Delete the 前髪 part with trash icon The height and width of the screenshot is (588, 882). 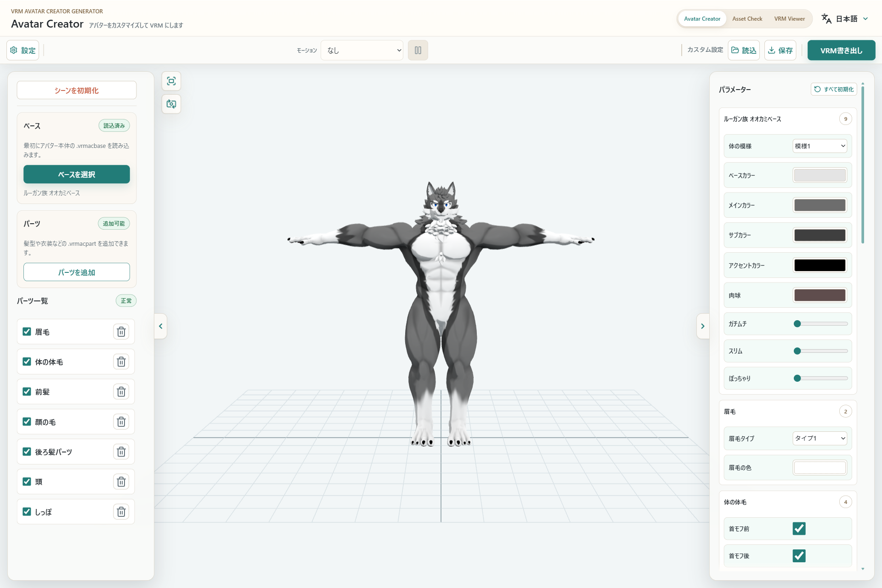[121, 392]
